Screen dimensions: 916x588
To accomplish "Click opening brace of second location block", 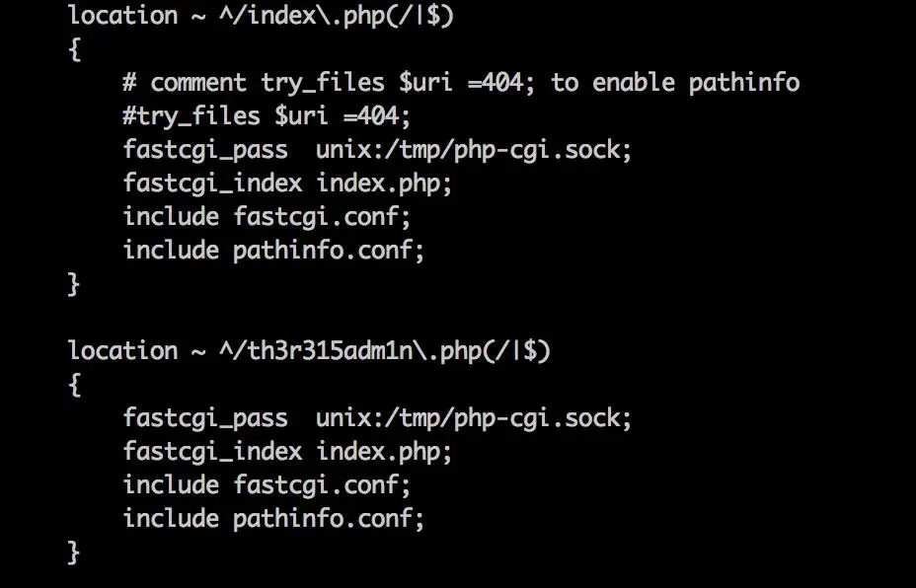I will (x=74, y=385).
